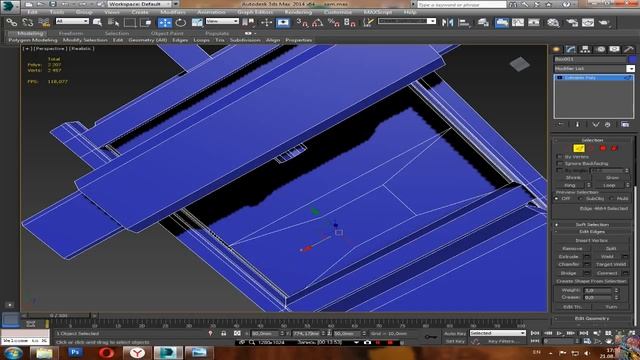Activate the Select and Rotate tool

click(180, 22)
